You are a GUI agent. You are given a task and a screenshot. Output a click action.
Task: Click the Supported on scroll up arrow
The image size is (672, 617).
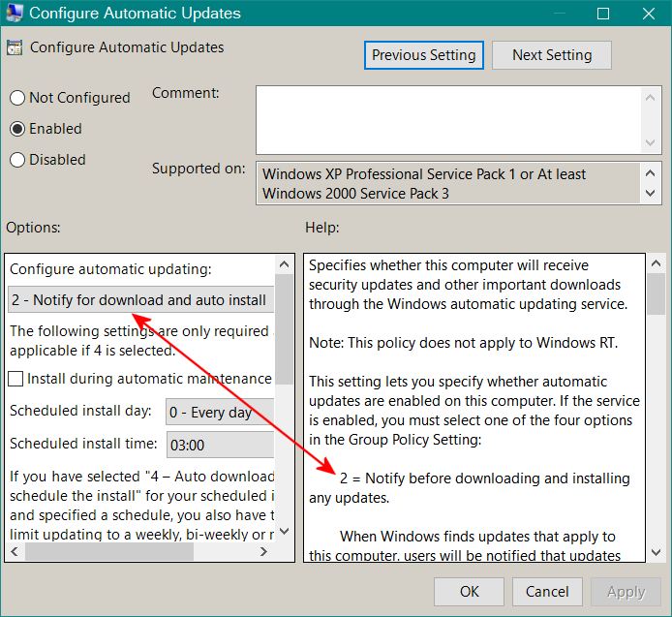pyautogui.click(x=650, y=173)
